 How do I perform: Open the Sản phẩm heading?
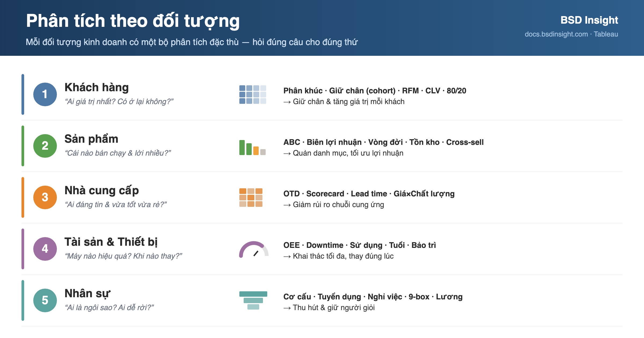tap(91, 139)
